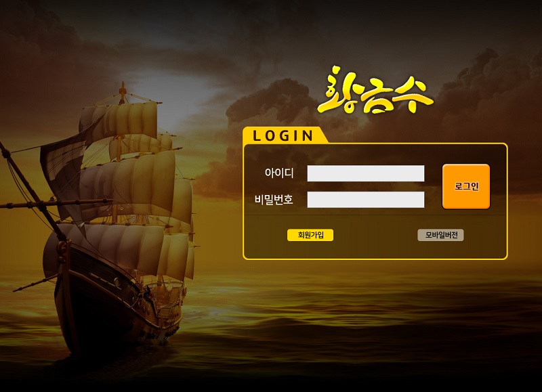Switch to 모바일버전 mobile version
This screenshot has width=542, height=392.
click(x=440, y=235)
